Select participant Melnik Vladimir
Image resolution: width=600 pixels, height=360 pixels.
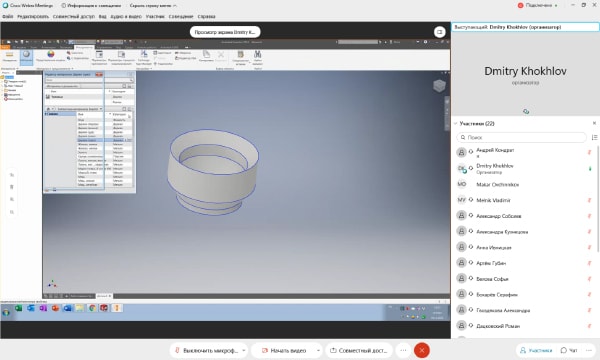[523, 200]
